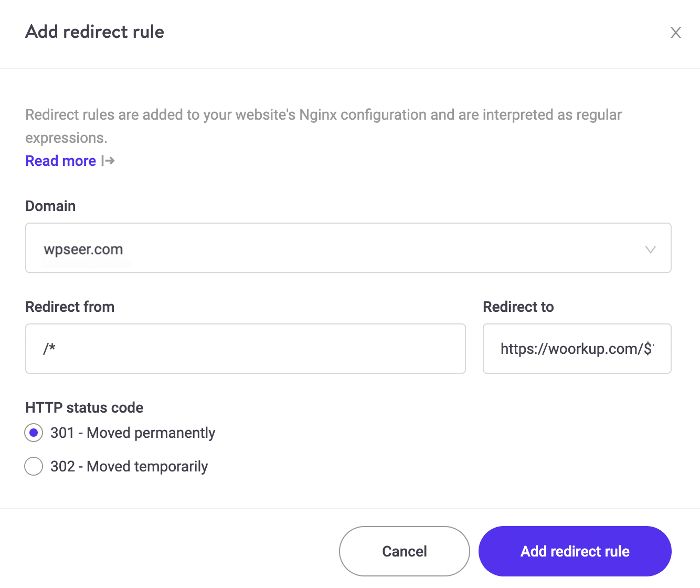
Task: Click the 301 radio button indicator
Action: (33, 433)
